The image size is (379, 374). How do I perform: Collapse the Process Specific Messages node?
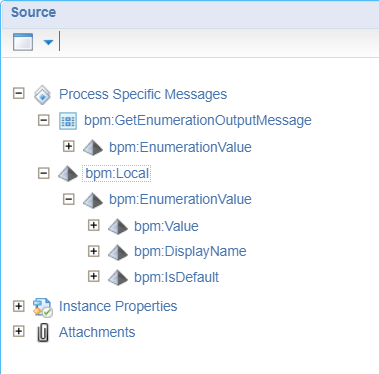tap(19, 93)
